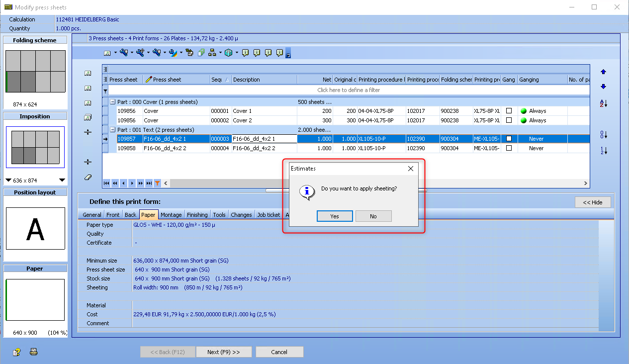Image resolution: width=629 pixels, height=364 pixels.
Task: Click the << Hide button
Action: pos(593,202)
